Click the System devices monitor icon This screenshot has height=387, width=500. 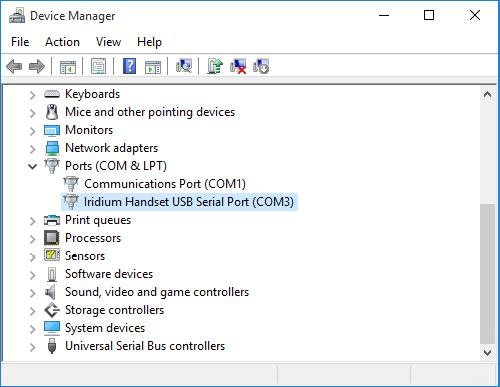tap(52, 328)
